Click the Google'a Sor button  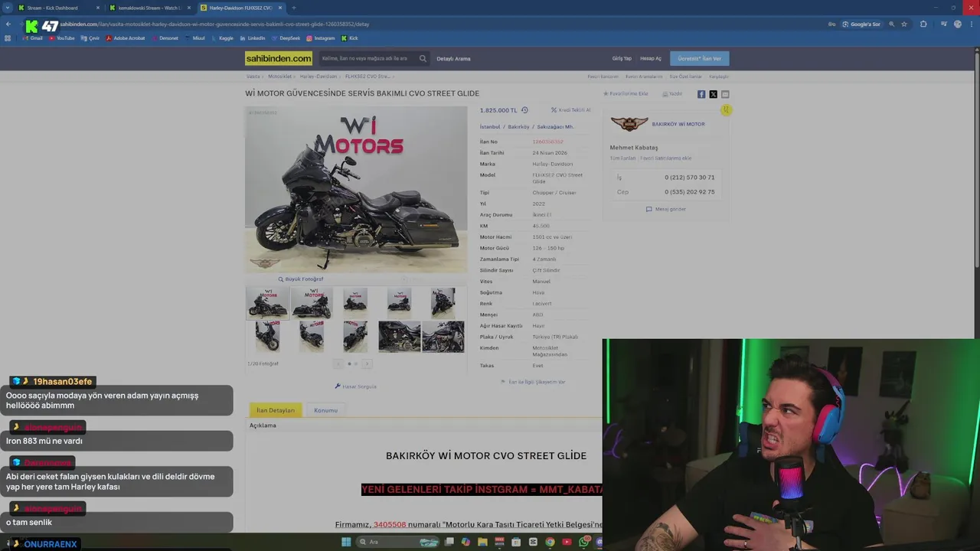pos(861,24)
